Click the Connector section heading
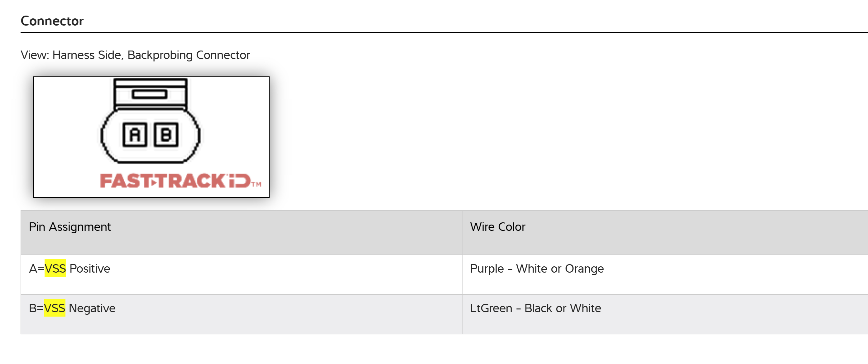Image resolution: width=868 pixels, height=364 pixels. tap(52, 21)
